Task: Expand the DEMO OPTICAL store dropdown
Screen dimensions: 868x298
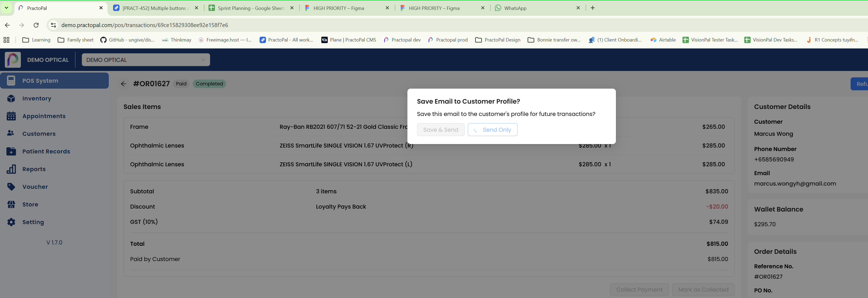Action: [x=146, y=60]
